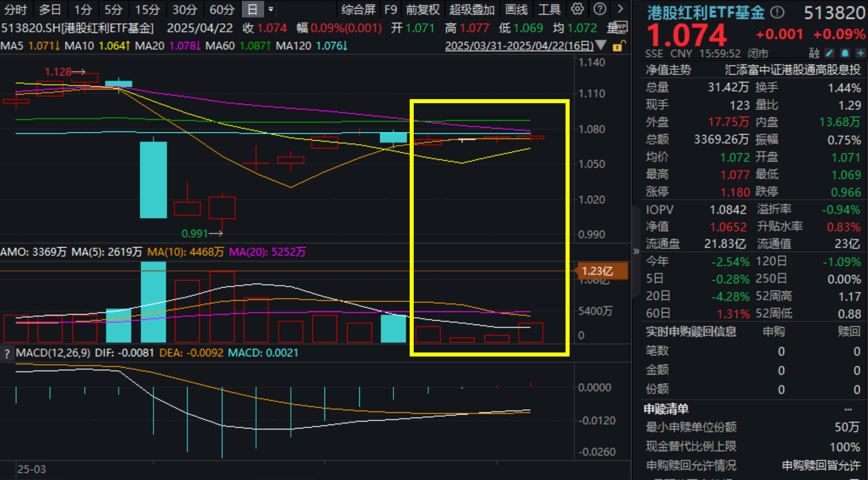Click the info icon beside 港股红利ETF基金
The image size is (868, 480).
(x=778, y=12)
